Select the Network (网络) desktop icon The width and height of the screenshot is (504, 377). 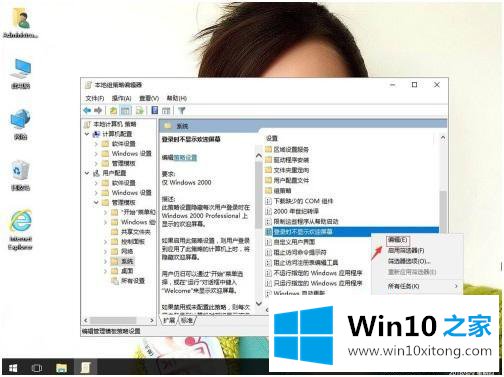[21, 124]
